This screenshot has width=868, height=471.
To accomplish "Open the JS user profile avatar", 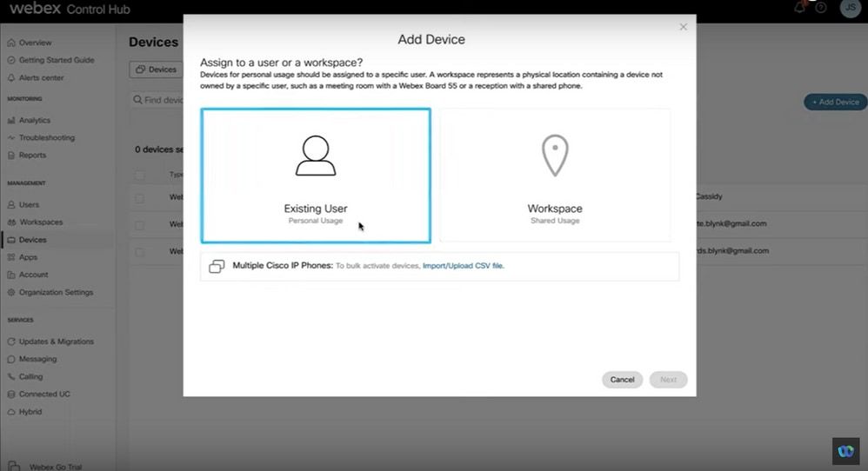I will coord(851,8).
